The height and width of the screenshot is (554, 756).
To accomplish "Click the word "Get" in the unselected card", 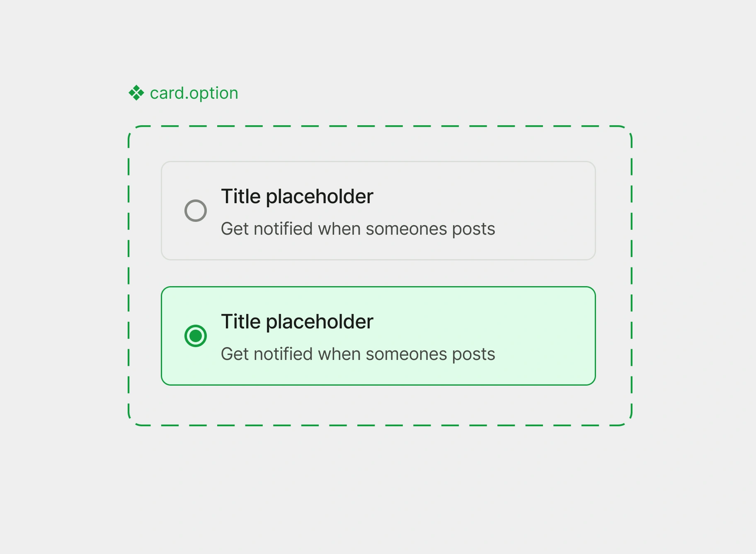I will 235,229.
